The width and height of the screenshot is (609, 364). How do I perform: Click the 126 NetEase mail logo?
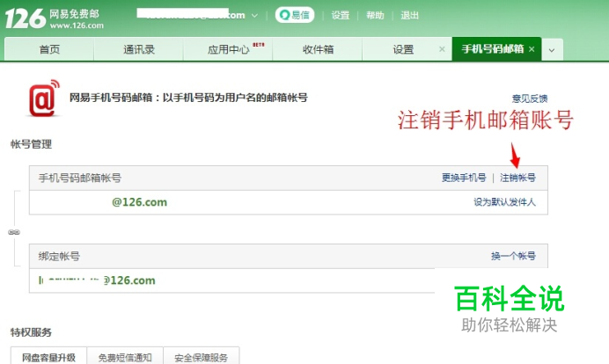pos(54,18)
